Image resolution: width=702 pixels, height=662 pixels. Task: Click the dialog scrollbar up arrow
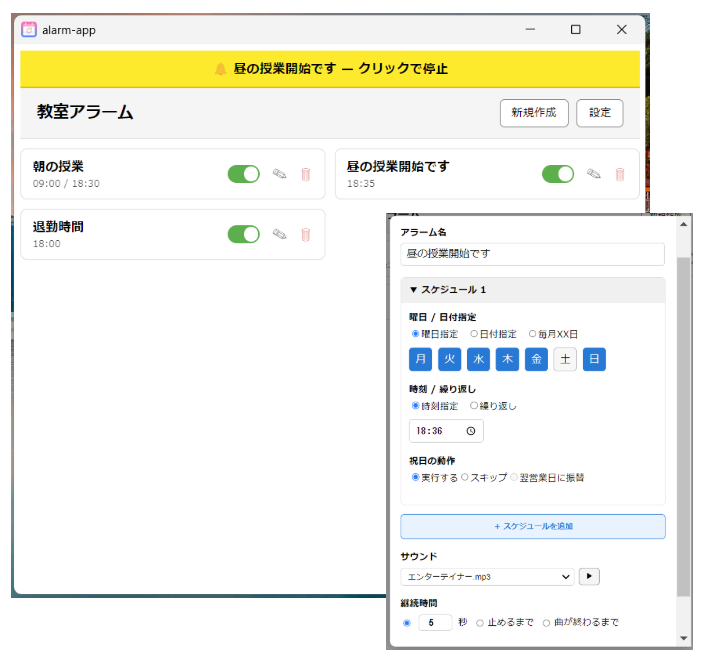point(683,224)
